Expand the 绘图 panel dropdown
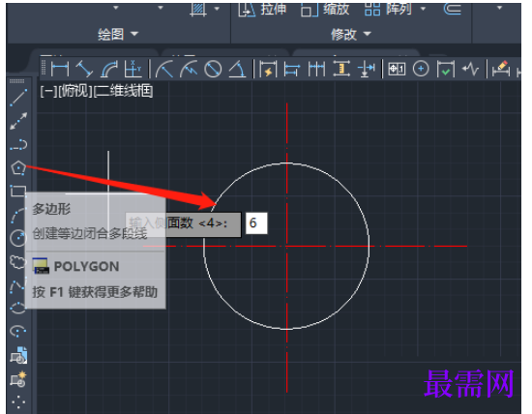Screen dimensions: 532x414 click(x=118, y=34)
